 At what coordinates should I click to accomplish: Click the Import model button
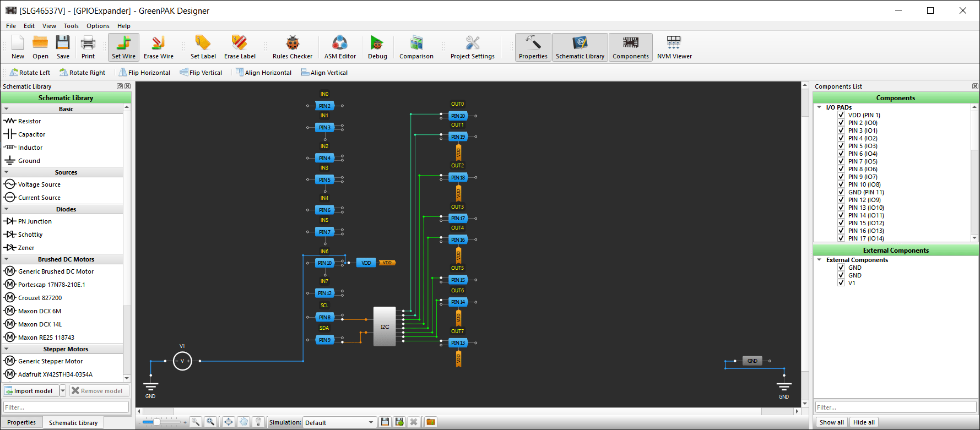tap(30, 391)
